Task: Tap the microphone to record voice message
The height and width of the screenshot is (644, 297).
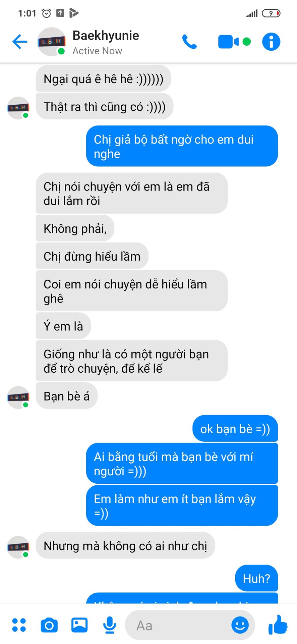Action: click(x=110, y=625)
